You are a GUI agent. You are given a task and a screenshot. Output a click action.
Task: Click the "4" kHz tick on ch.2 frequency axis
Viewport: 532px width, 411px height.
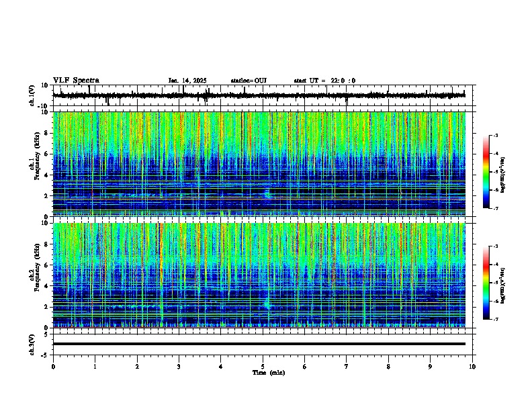coord(47,286)
